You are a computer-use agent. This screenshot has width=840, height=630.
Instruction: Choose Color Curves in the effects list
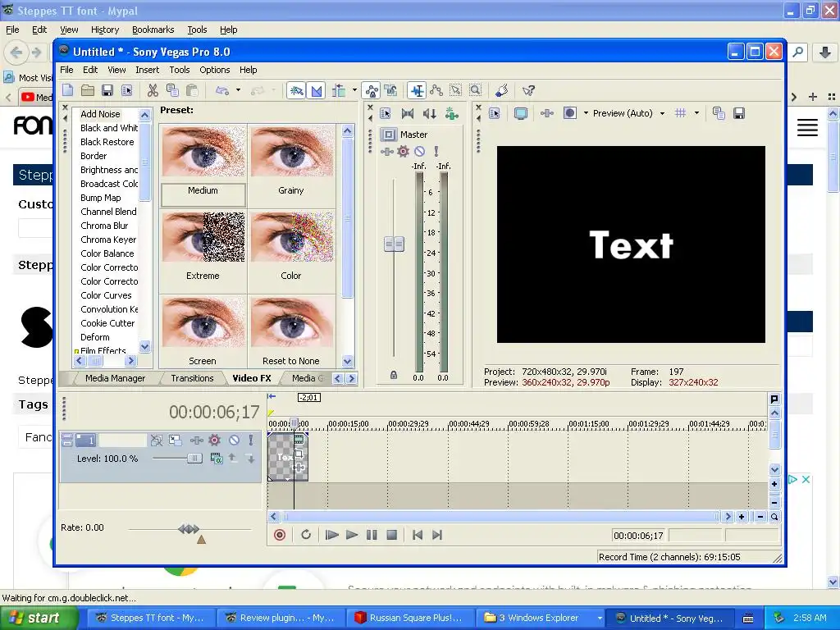tap(106, 295)
